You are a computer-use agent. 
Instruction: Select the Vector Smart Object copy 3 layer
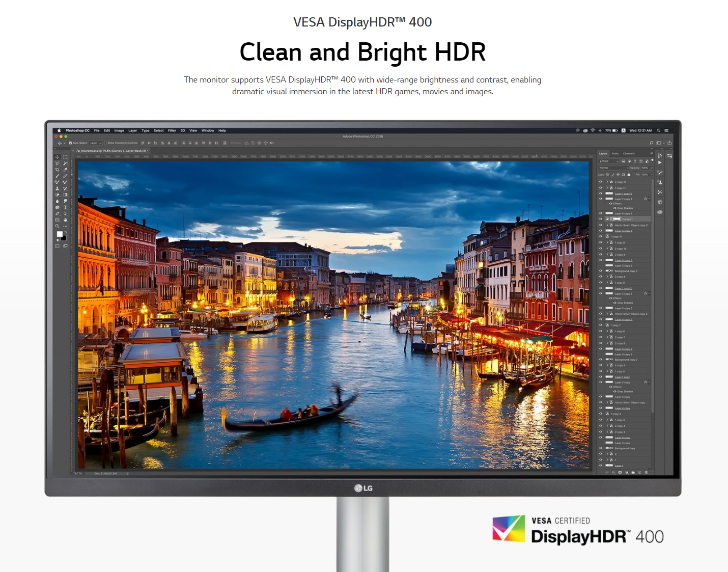click(x=630, y=225)
